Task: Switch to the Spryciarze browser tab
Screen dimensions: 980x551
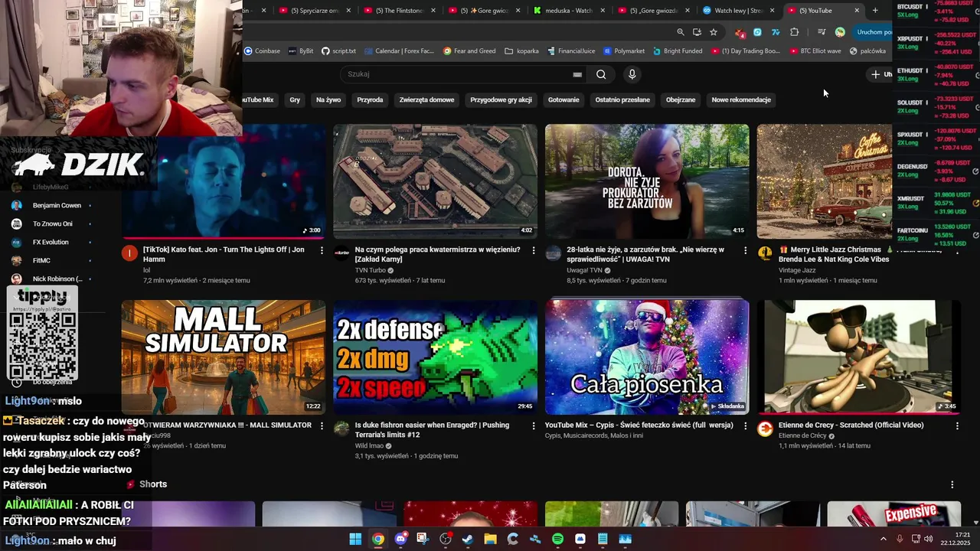Action: pyautogui.click(x=315, y=11)
